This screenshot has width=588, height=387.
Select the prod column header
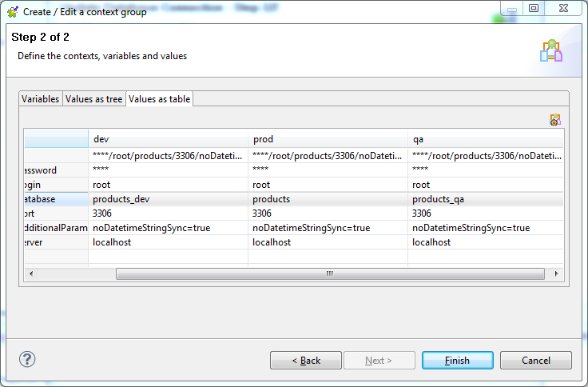(x=328, y=139)
